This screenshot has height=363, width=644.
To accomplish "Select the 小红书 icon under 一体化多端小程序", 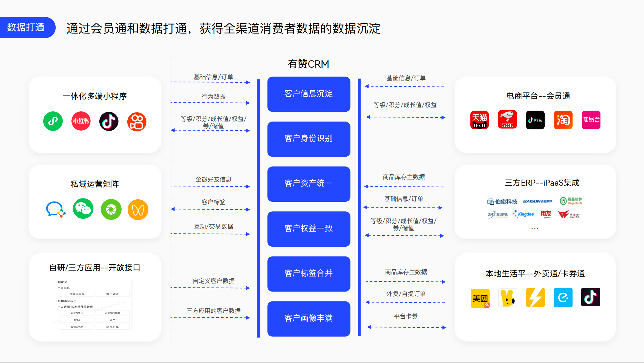I will [81, 121].
